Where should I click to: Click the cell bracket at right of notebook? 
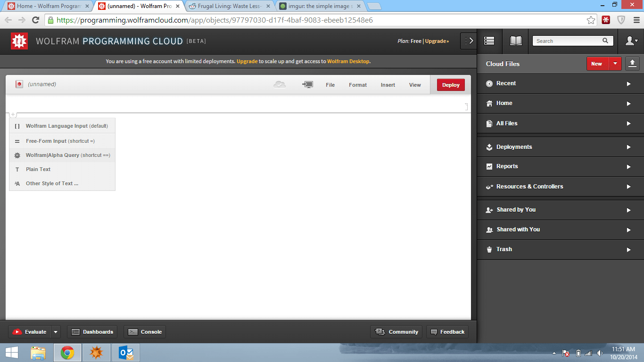coord(466,107)
